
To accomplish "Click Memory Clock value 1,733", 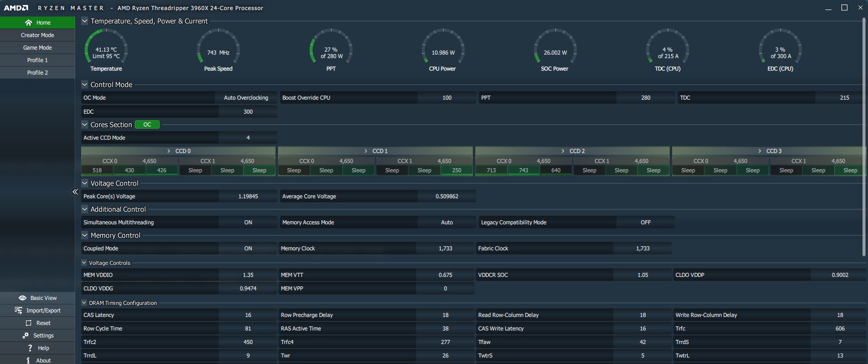I will [x=445, y=248].
